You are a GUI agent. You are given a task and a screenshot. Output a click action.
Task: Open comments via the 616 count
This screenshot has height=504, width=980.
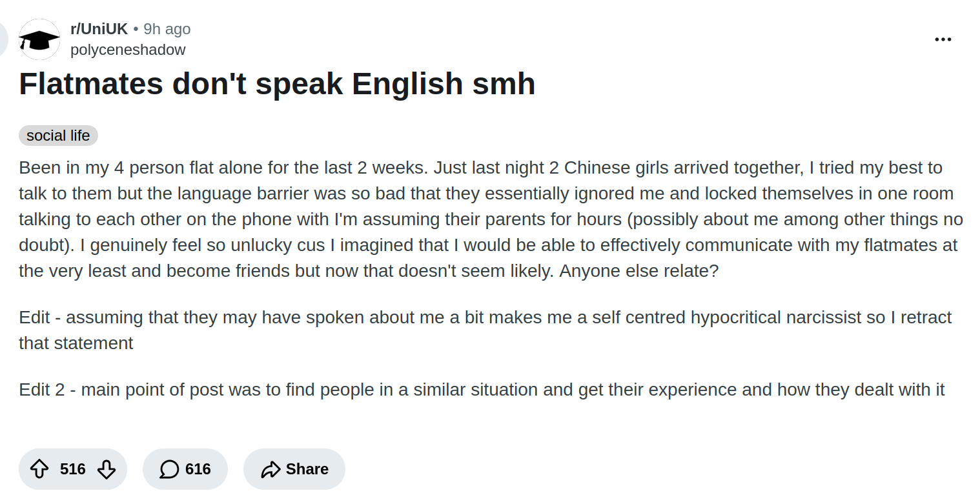(x=198, y=469)
